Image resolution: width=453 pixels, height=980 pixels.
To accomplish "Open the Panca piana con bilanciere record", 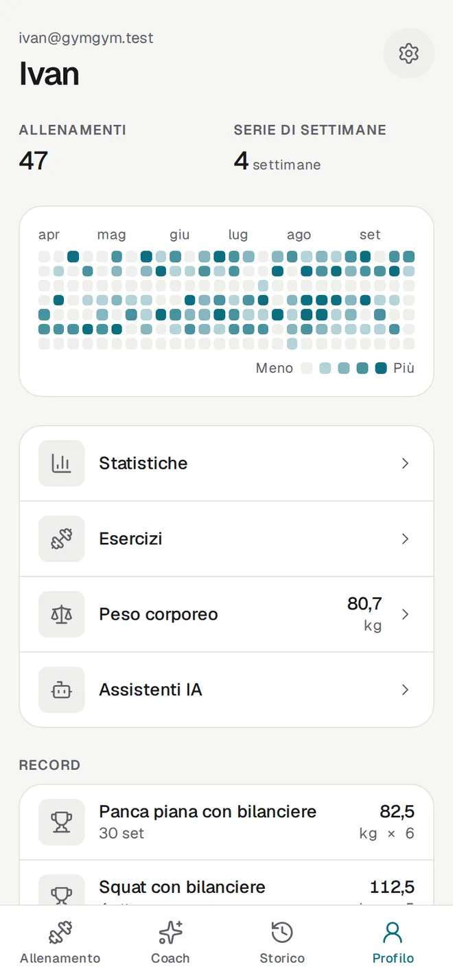I will click(x=226, y=822).
